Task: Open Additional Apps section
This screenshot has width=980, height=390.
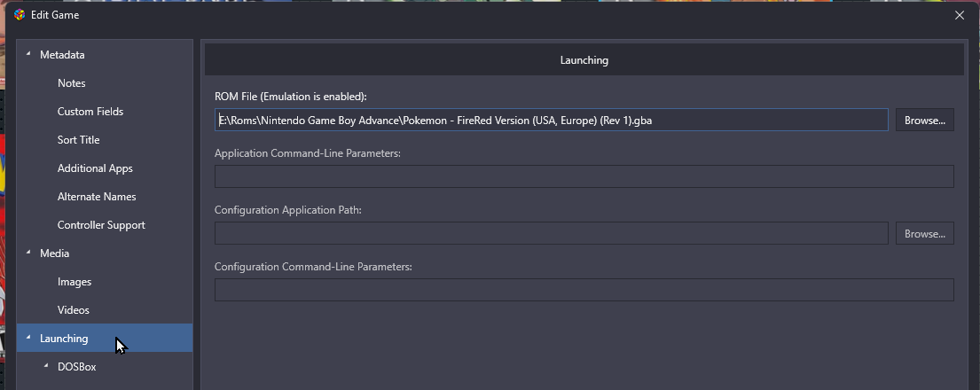Action: [x=95, y=168]
